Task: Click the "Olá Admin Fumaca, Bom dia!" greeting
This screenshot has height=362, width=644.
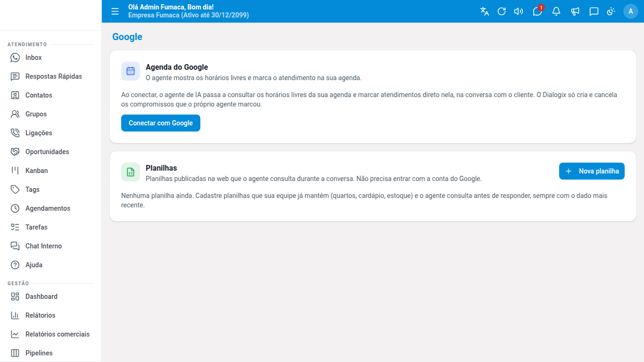Action: click(171, 7)
